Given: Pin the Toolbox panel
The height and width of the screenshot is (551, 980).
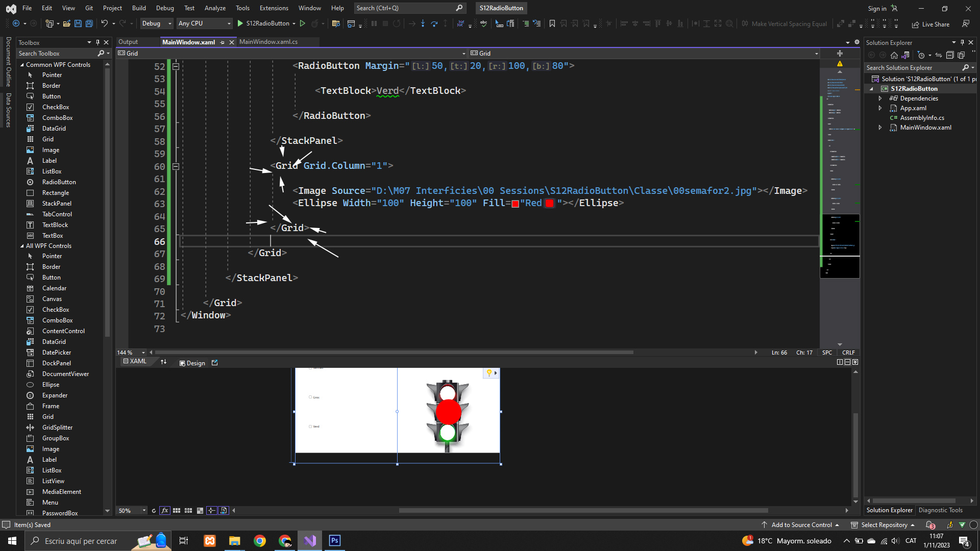Looking at the screenshot, I should click(97, 42).
